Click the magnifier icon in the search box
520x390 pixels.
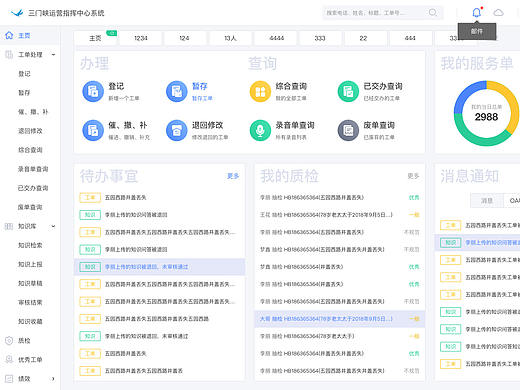433,13
